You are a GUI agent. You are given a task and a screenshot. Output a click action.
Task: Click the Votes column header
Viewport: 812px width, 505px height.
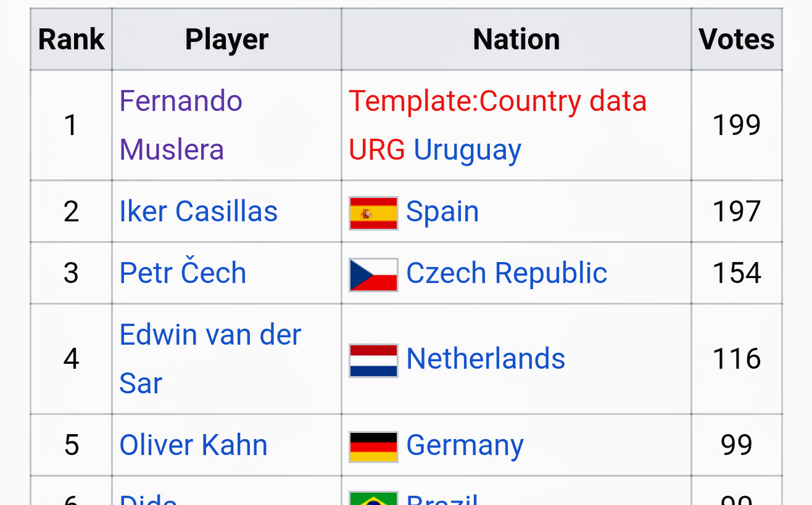click(x=736, y=39)
